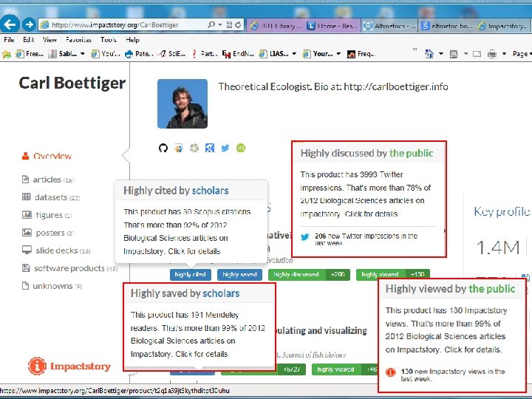The width and height of the screenshot is (532, 399).
Task: Open the posters category
Action: pos(48,233)
